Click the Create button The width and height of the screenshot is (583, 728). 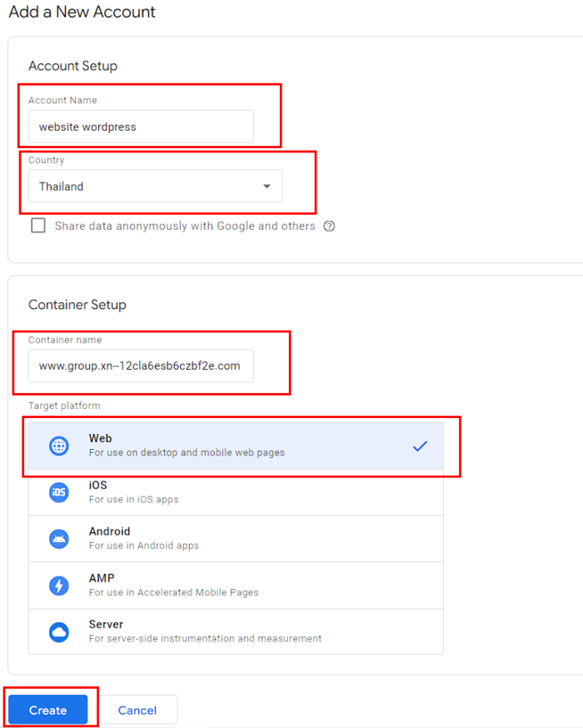point(47,710)
